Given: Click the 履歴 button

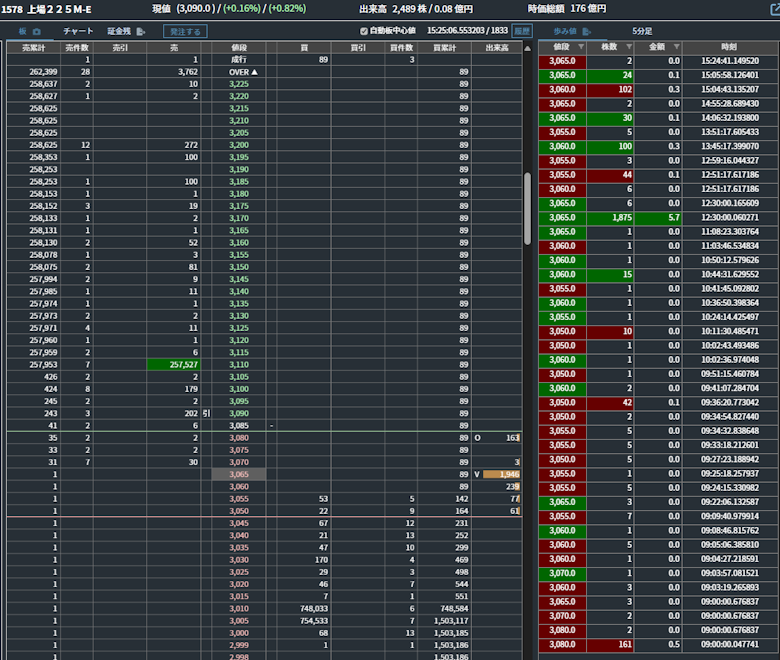Looking at the screenshot, I should coord(522,31).
